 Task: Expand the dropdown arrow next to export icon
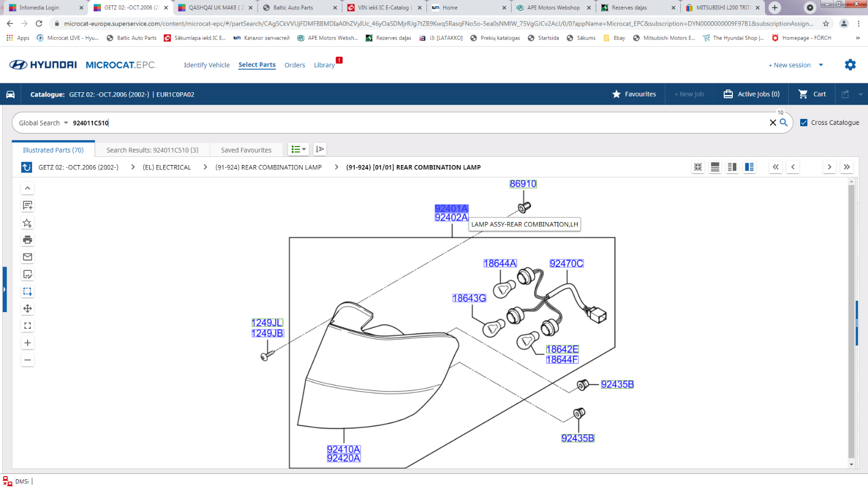coord(860,94)
